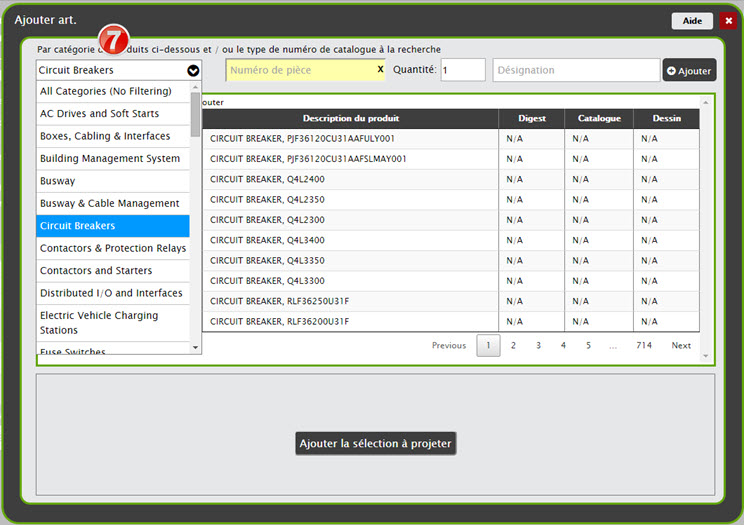Choose Contactors & Protection Relays category
This screenshot has width=744, height=525.
pyautogui.click(x=113, y=248)
